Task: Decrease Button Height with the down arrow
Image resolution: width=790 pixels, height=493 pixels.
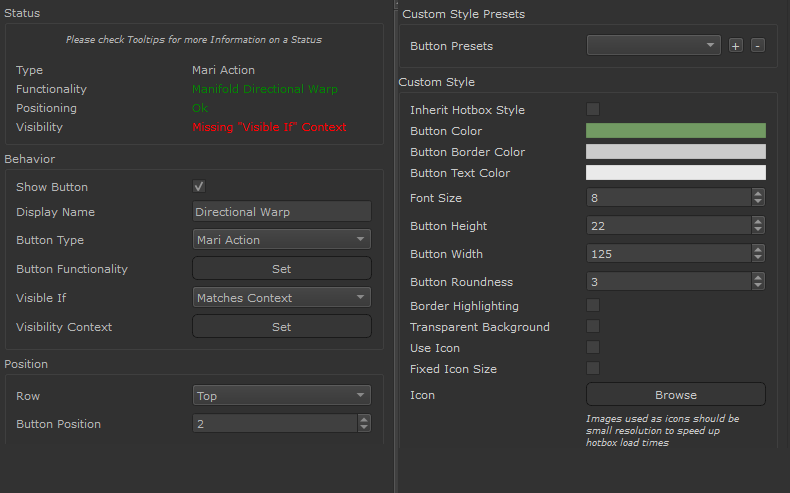Action: click(x=758, y=230)
